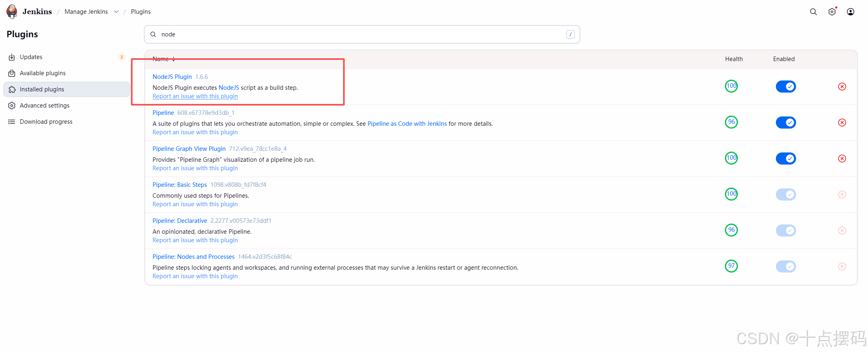Uninstall Pipeline Graph View Plugin
The image size is (868, 353).
[x=842, y=159]
